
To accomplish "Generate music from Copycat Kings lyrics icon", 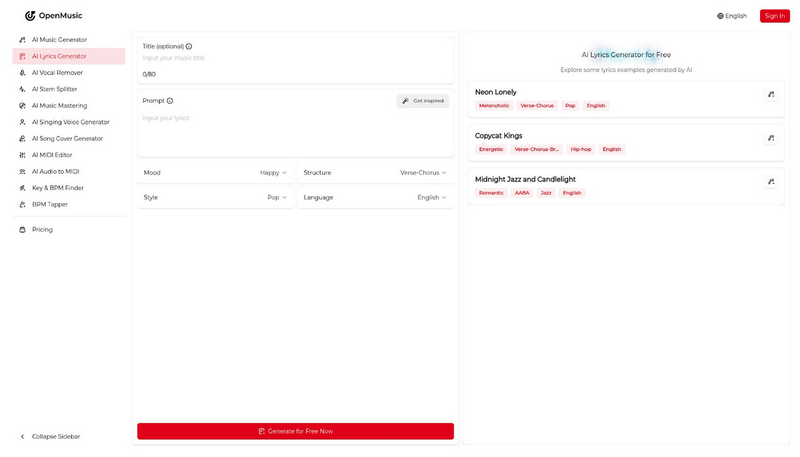I will [x=771, y=138].
